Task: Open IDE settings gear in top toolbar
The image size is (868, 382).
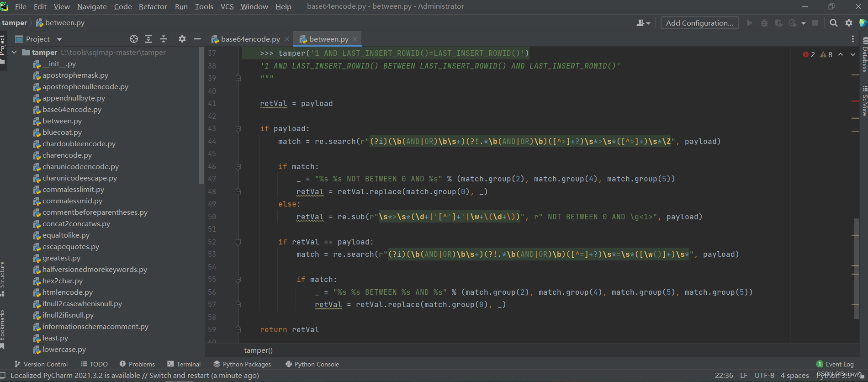Action: click(x=849, y=23)
